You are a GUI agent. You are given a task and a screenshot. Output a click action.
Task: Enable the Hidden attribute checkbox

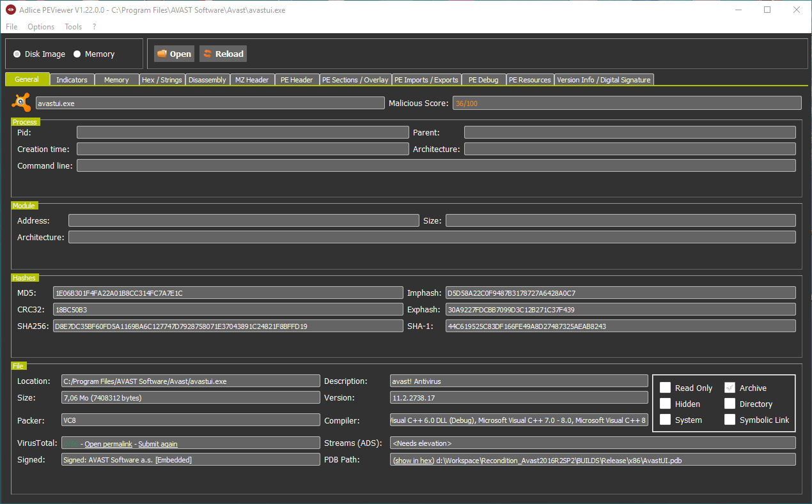tap(666, 404)
